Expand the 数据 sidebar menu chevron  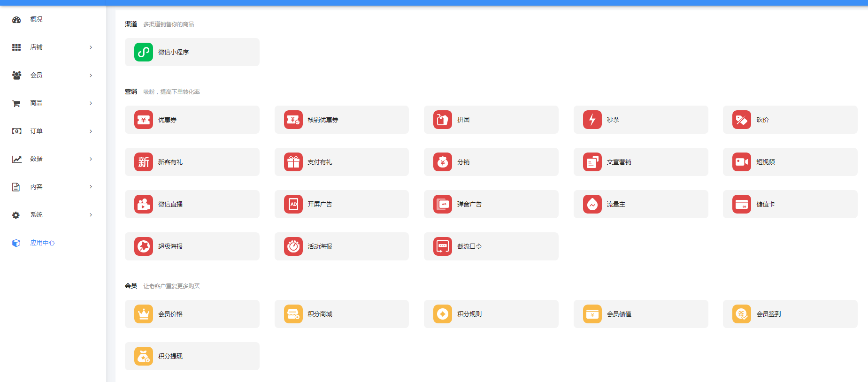coord(91,159)
